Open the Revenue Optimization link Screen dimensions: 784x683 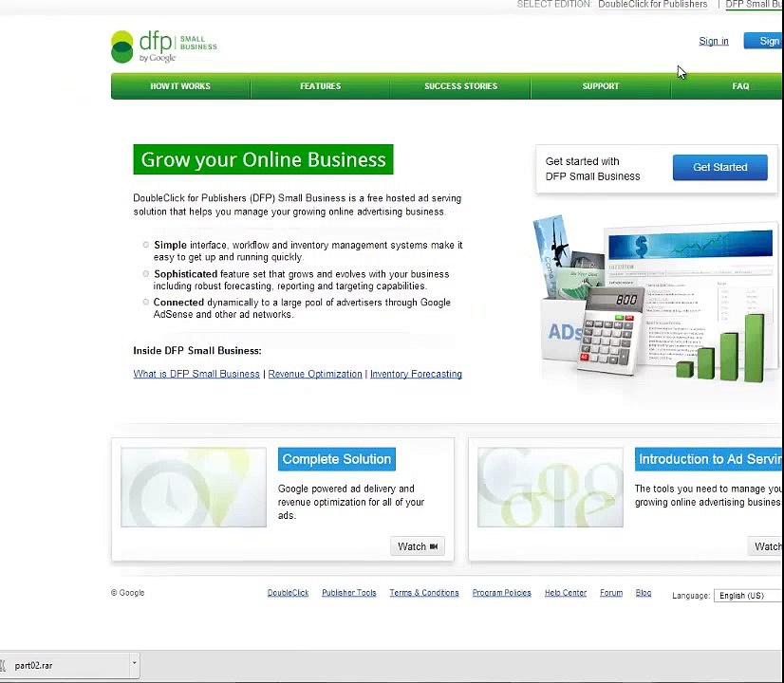(x=315, y=374)
